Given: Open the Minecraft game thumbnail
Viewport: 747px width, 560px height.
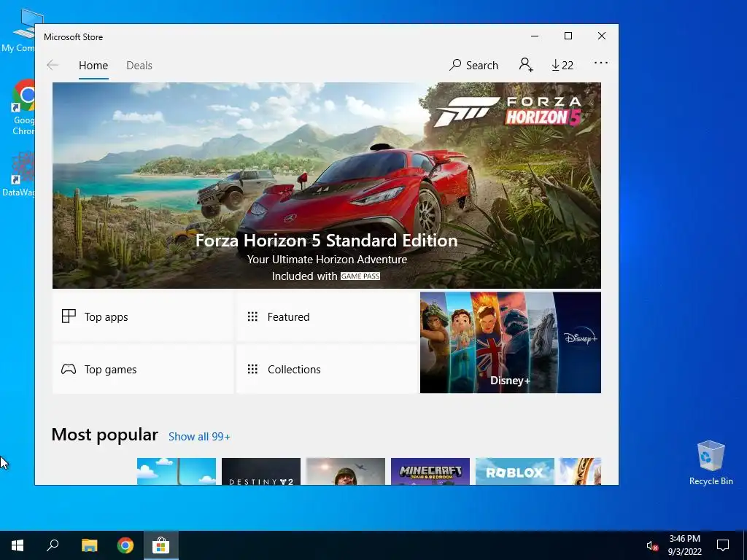Looking at the screenshot, I should 430,472.
